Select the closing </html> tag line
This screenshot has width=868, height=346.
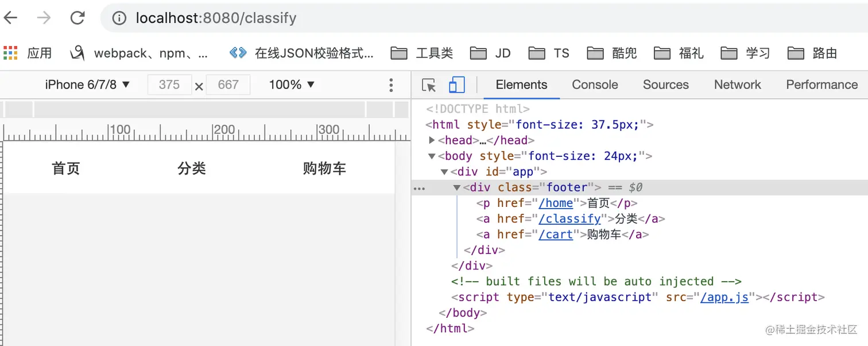click(x=450, y=329)
